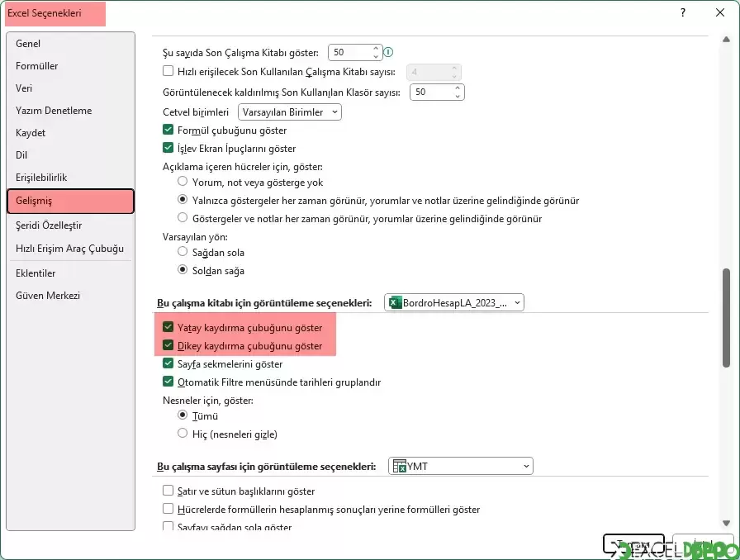Select the Gelişmiş category
740x560 pixels.
coord(71,201)
